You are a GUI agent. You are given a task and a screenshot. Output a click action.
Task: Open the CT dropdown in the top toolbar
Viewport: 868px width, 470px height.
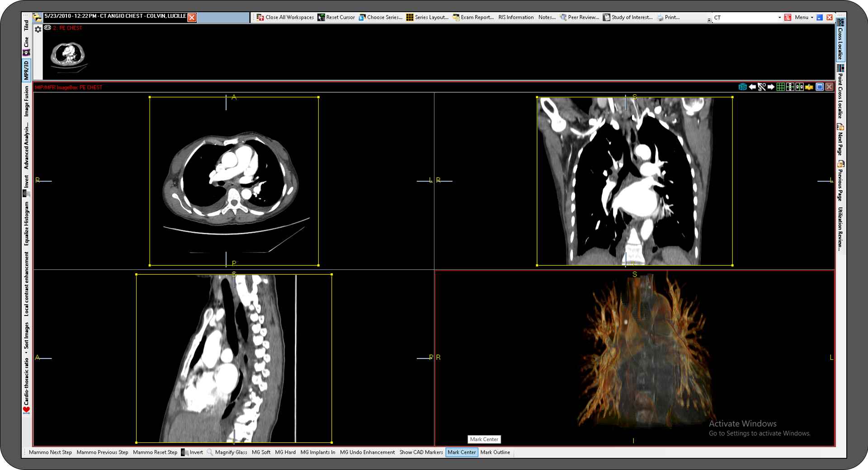pyautogui.click(x=780, y=17)
